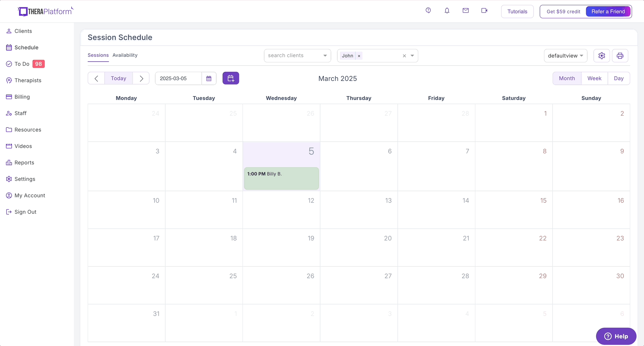Open notifications bell icon
The image size is (644, 346).
coord(447,10)
